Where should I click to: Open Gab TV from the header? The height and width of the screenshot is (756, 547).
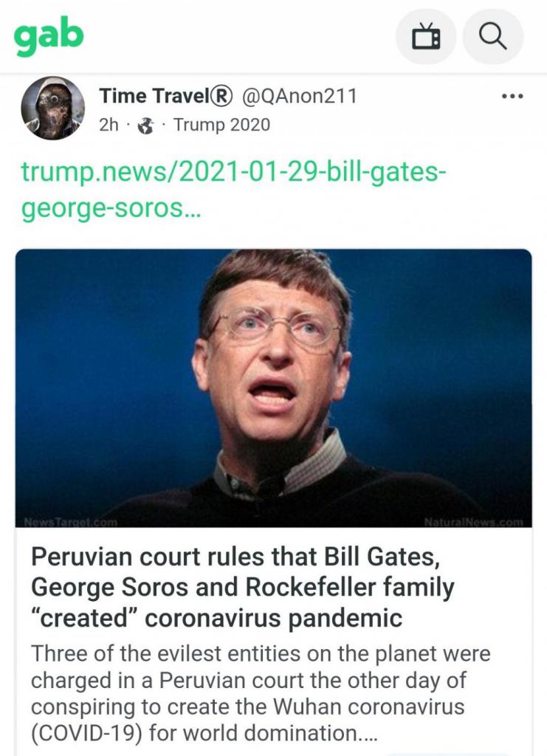point(426,36)
